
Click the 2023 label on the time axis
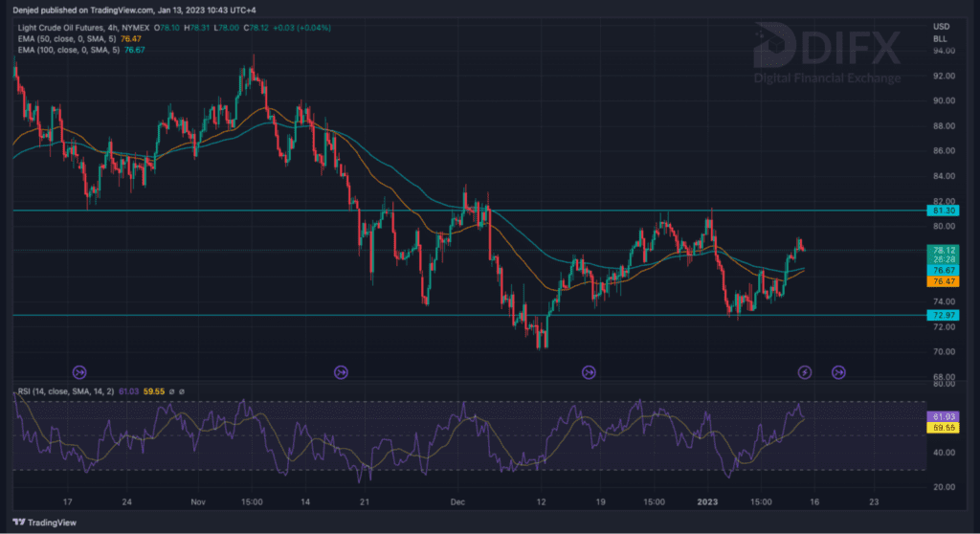click(706, 501)
